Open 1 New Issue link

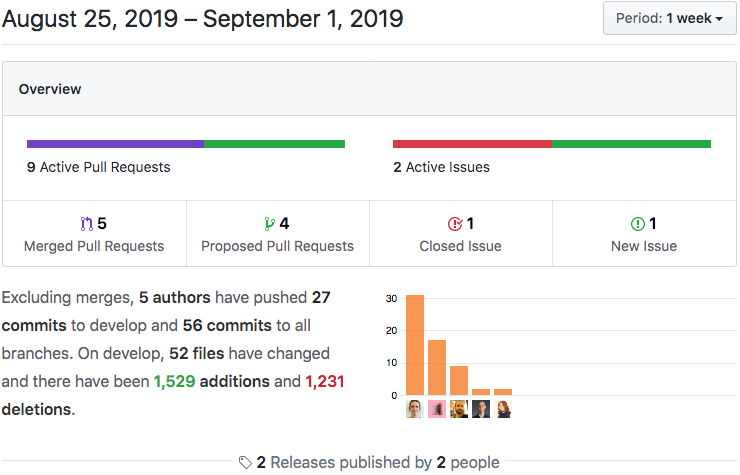pos(644,234)
